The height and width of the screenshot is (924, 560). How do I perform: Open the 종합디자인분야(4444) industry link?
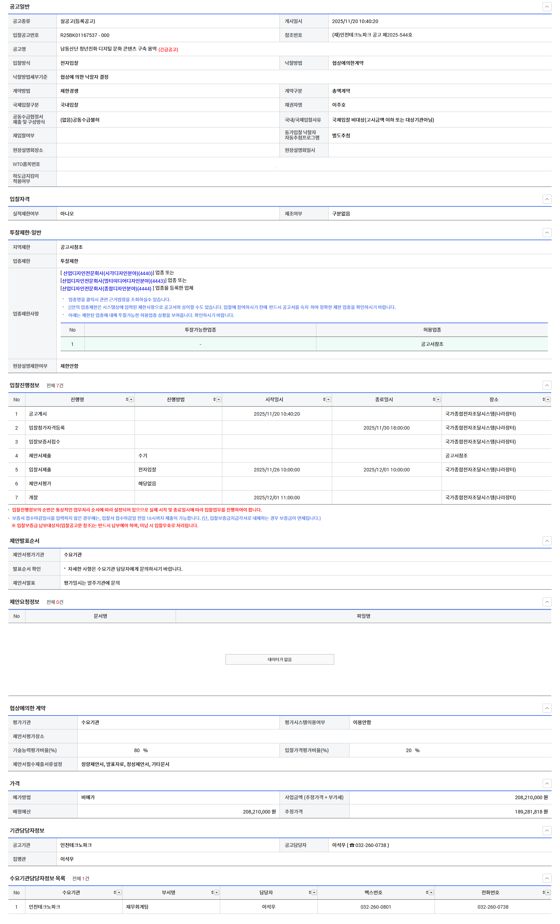point(106,288)
